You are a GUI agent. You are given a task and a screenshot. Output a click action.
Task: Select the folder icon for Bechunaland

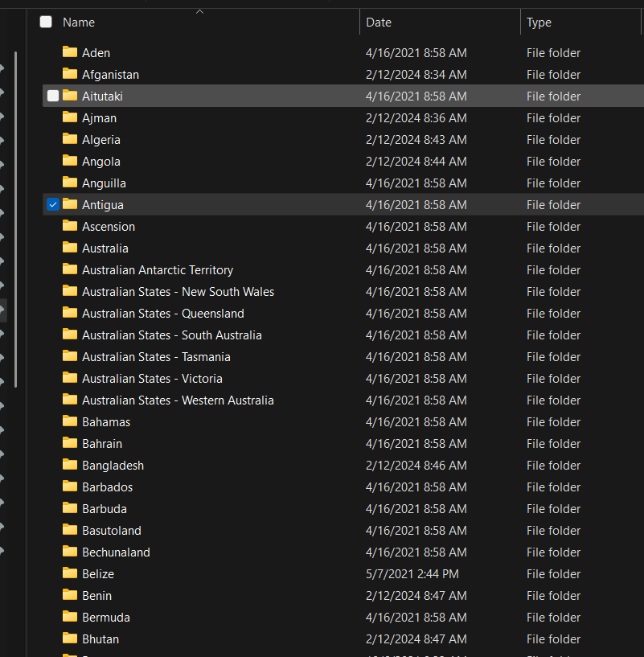click(x=70, y=552)
